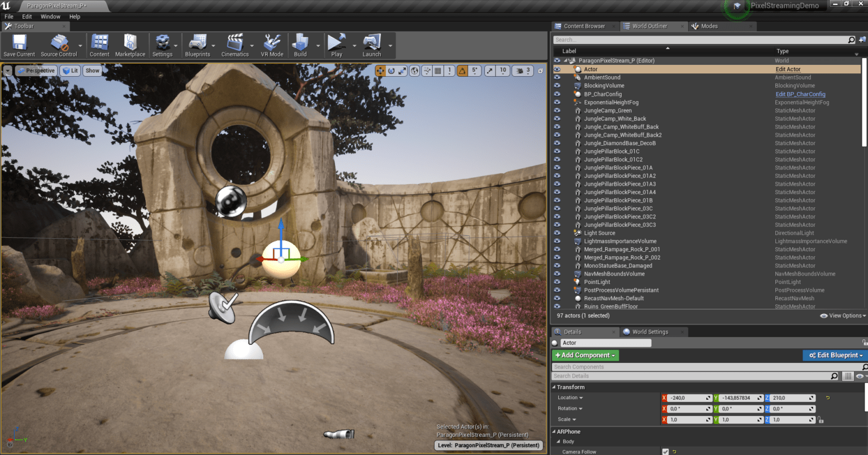Screen dimensions: 868x455
Task: Switch to the Content Browser tab
Action: (x=584, y=26)
